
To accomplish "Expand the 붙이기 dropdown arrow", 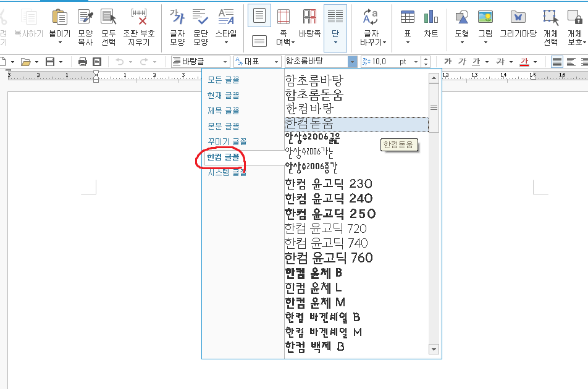I will (x=60, y=43).
